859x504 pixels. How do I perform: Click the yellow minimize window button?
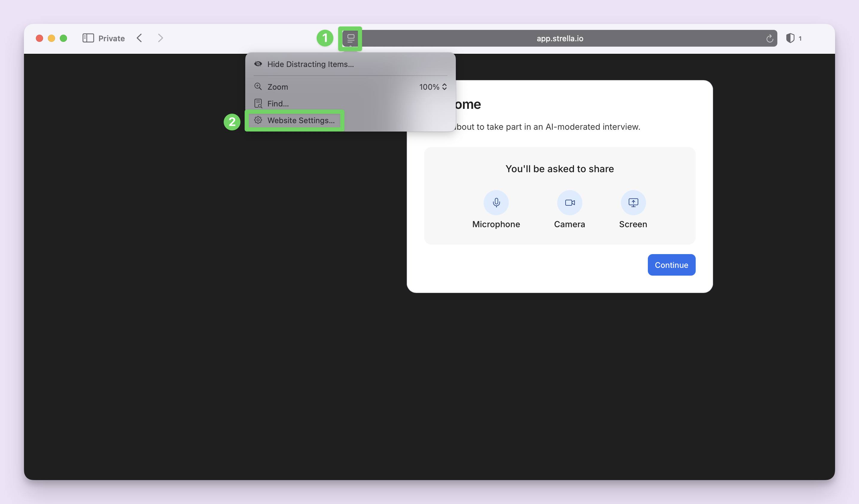(51, 38)
